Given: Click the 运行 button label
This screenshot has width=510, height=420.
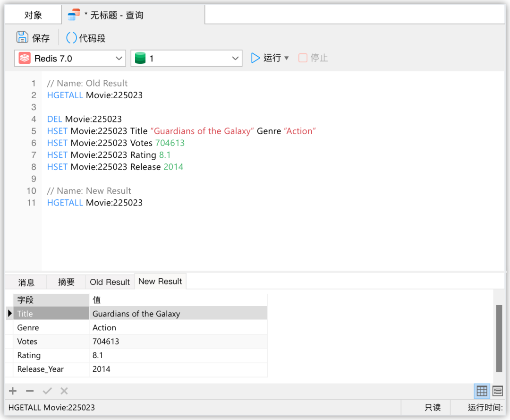Looking at the screenshot, I should coord(272,58).
